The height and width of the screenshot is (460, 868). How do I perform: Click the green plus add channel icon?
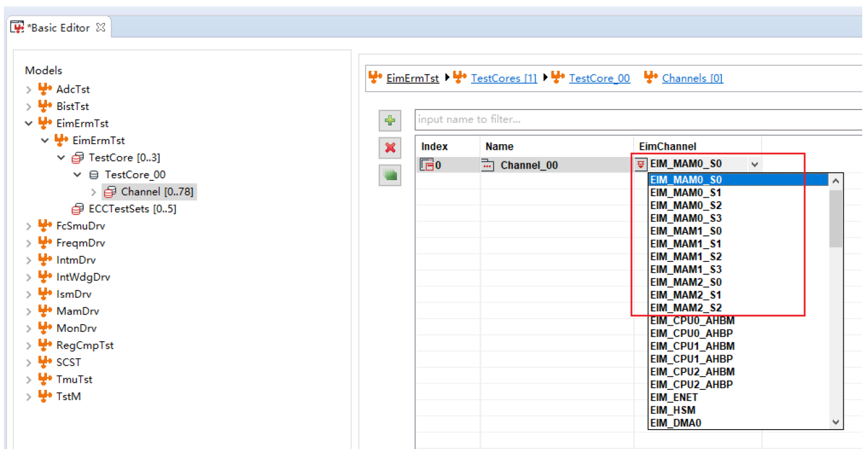[x=389, y=120]
